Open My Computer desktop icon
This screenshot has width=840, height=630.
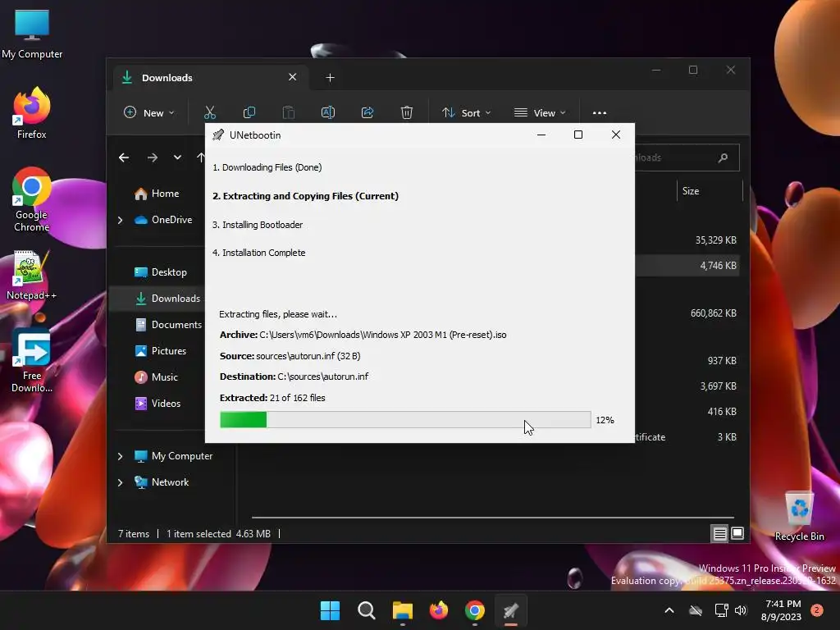click(32, 33)
